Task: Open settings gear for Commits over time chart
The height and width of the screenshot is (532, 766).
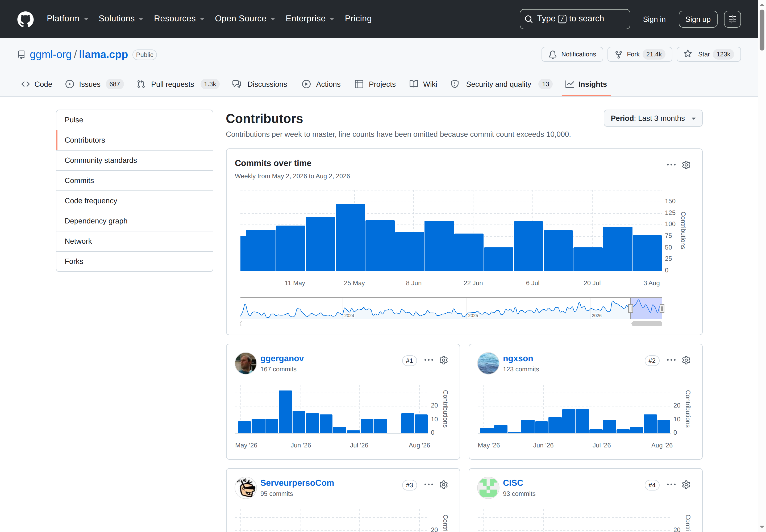Action: 686,165
